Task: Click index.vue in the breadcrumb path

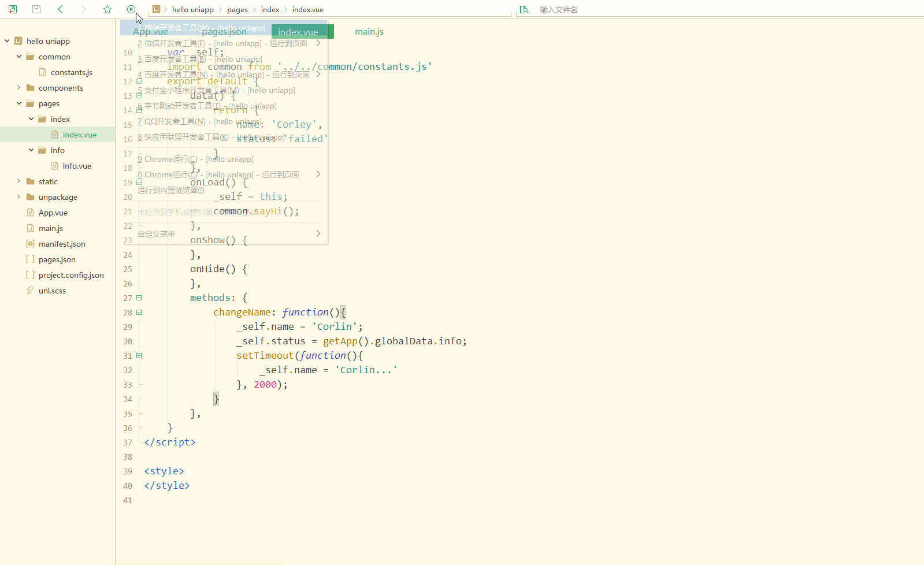Action: pos(308,10)
